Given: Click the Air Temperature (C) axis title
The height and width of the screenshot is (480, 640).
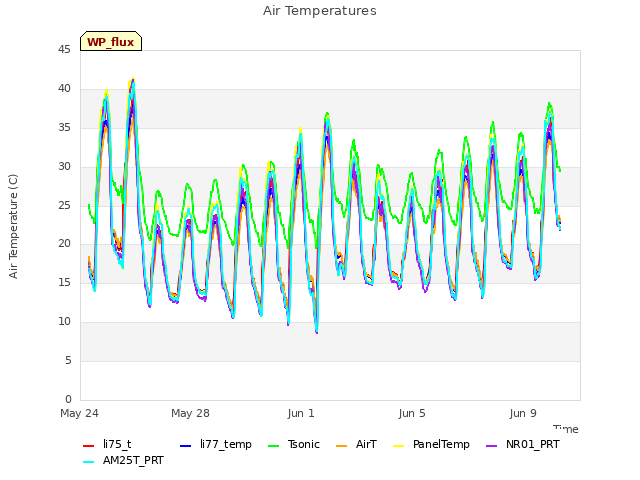Looking at the screenshot, I should click(x=13, y=227).
